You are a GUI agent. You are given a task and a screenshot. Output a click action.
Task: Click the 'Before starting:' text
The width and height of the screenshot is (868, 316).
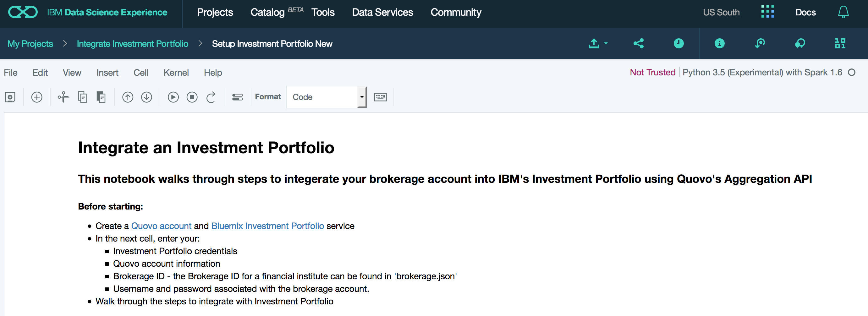(x=111, y=206)
